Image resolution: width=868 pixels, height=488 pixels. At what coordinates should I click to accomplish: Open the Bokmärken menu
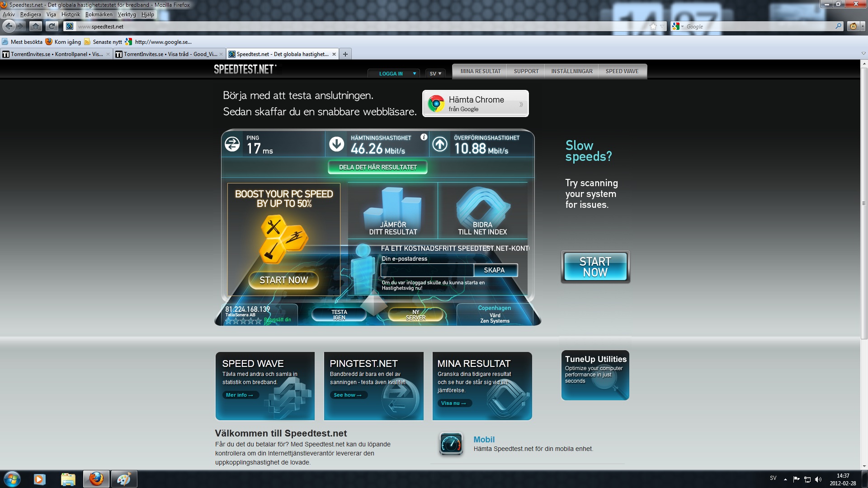pyautogui.click(x=99, y=14)
